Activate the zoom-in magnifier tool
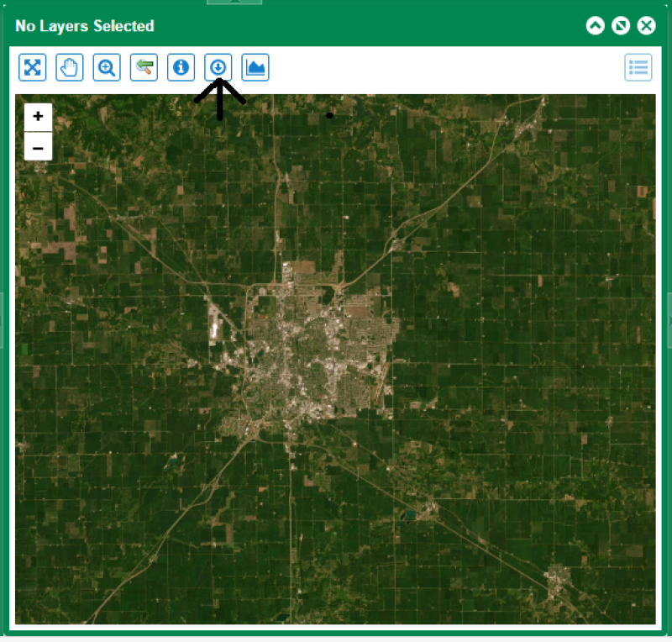The width and height of the screenshot is (672, 642). coord(107,67)
